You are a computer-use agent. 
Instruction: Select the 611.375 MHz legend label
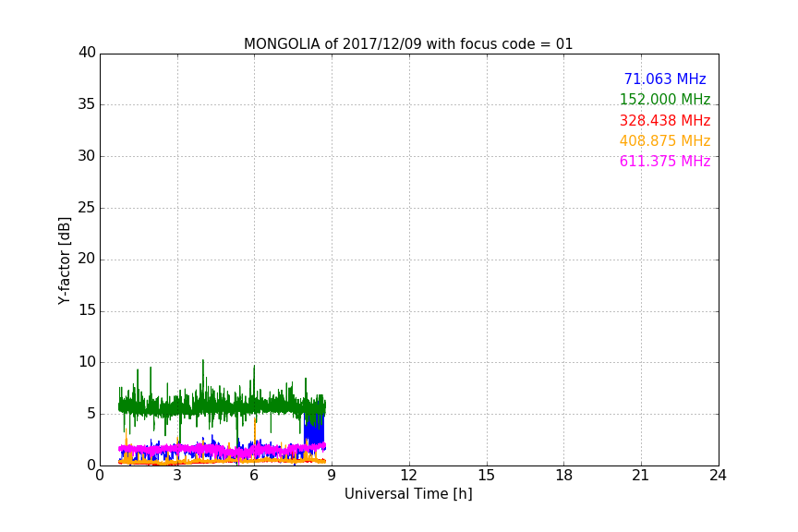click(x=665, y=162)
